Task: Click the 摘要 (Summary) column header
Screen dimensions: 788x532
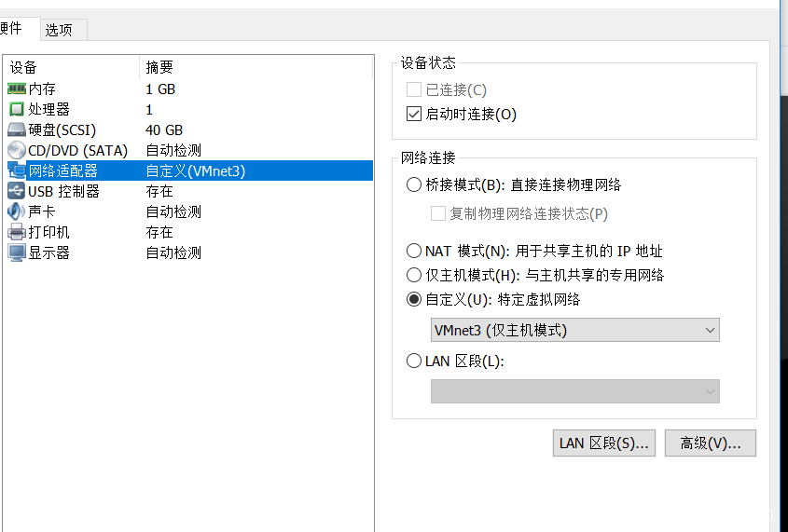Action: tap(160, 67)
